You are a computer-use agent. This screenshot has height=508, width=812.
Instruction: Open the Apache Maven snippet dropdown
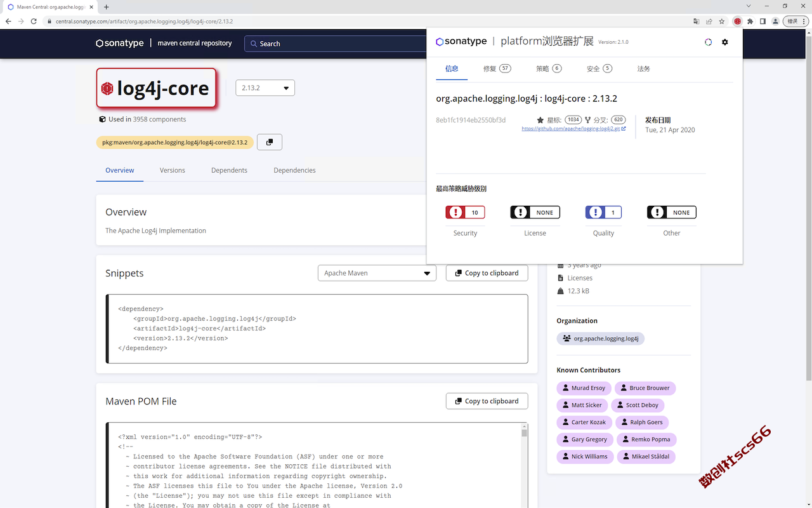point(377,273)
